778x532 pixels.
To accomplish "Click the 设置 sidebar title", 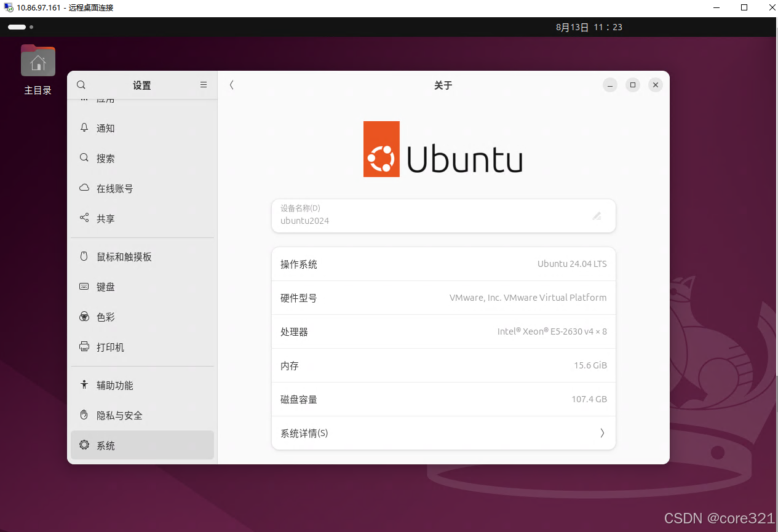I will pyautogui.click(x=142, y=85).
